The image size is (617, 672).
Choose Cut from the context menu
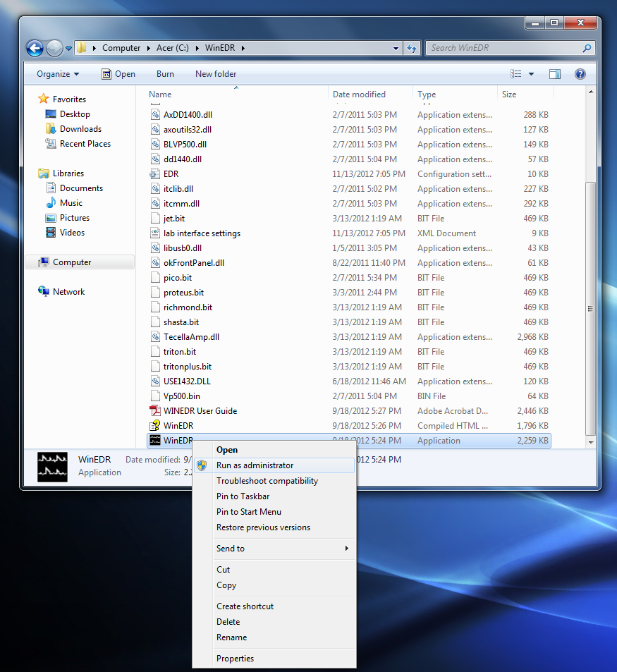click(x=274, y=570)
